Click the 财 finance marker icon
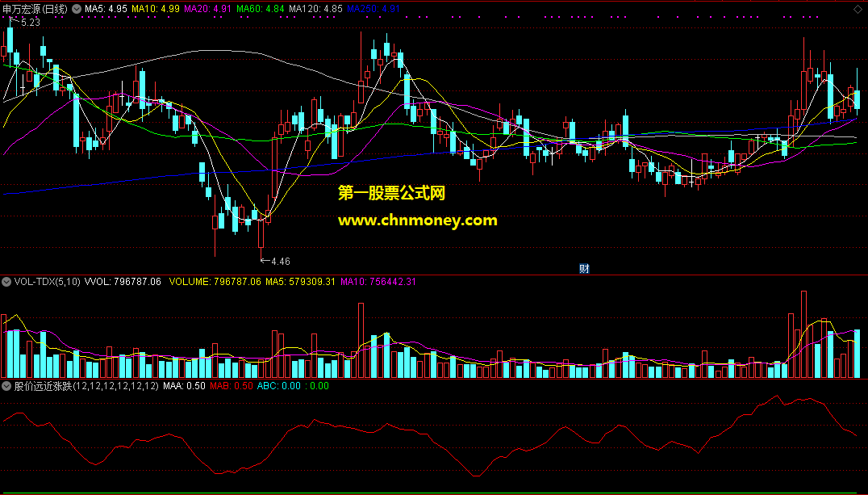 click(x=584, y=268)
